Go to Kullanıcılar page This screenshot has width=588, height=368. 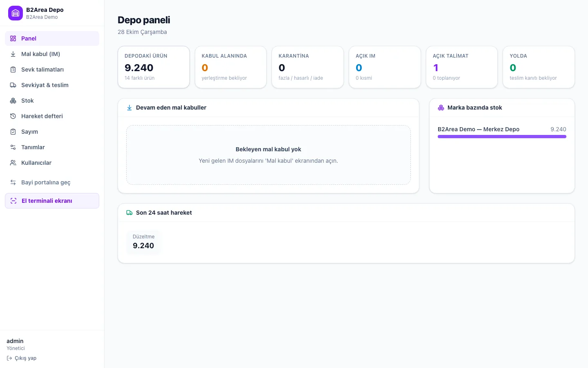tap(52, 163)
